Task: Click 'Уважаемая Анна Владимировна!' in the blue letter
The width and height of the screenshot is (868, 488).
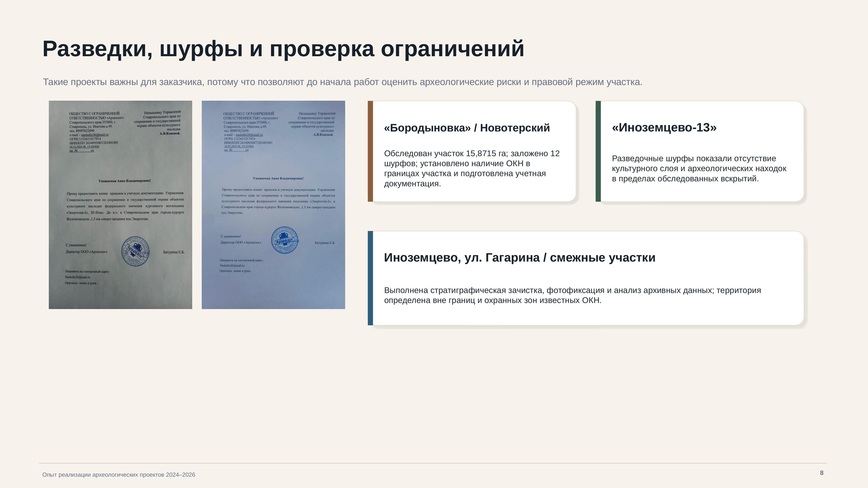Action: point(278,178)
